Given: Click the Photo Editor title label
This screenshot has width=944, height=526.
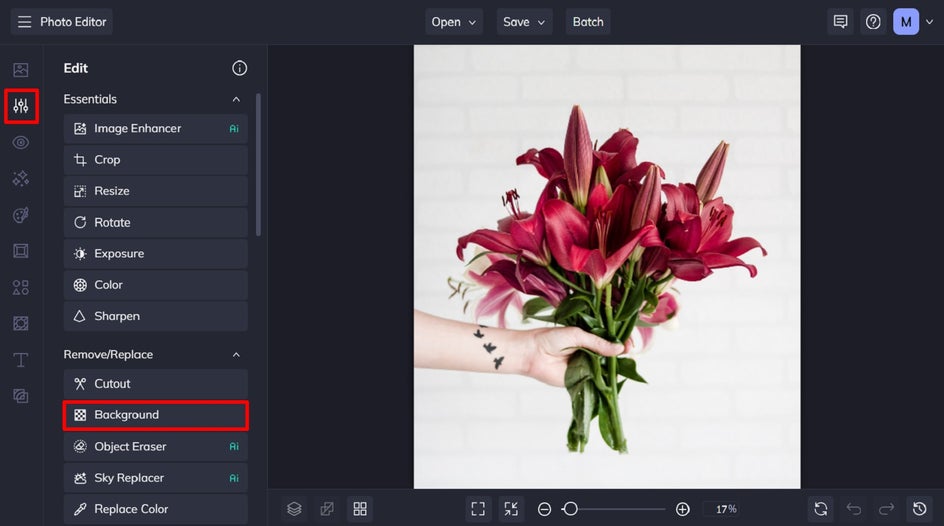Looking at the screenshot, I should click(x=73, y=22).
